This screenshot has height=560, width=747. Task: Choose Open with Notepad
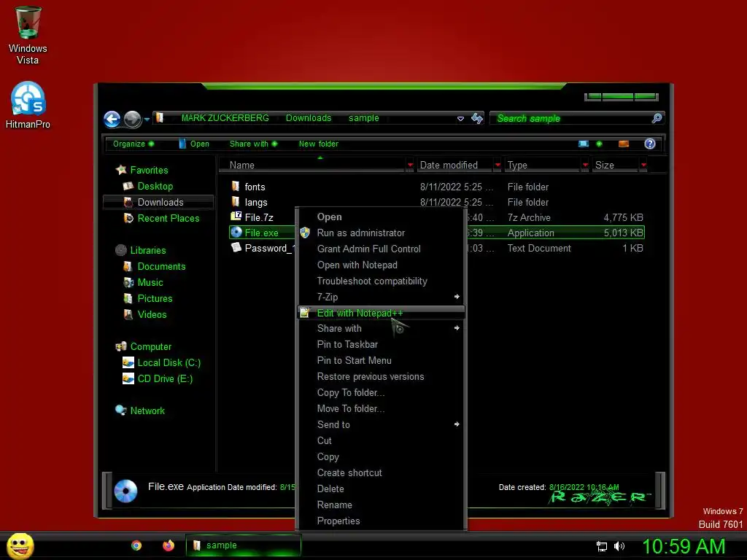381,265
